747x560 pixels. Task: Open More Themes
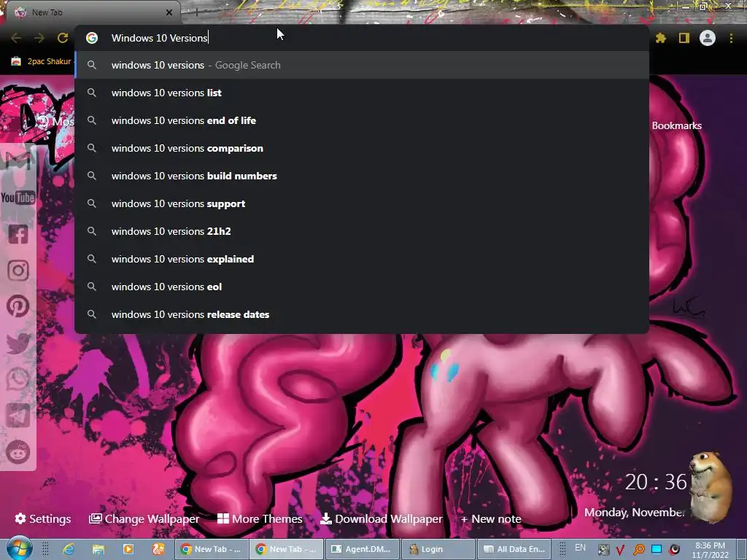(x=260, y=518)
